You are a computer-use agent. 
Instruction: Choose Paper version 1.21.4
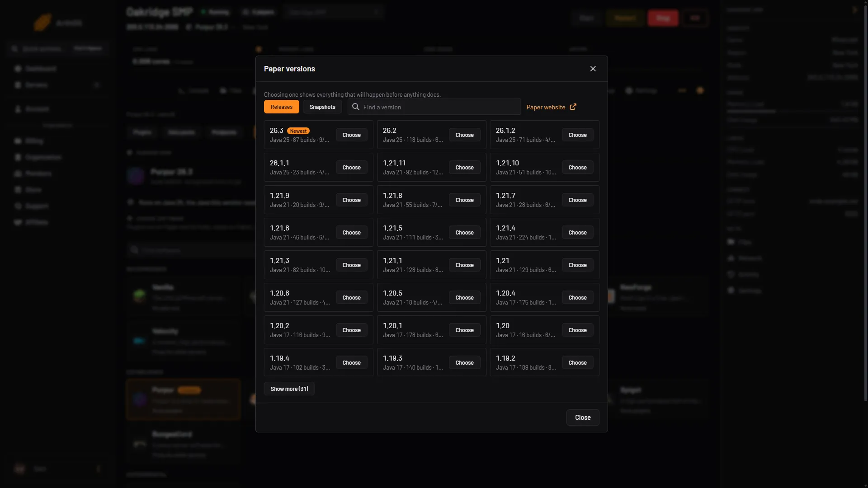[578, 233]
